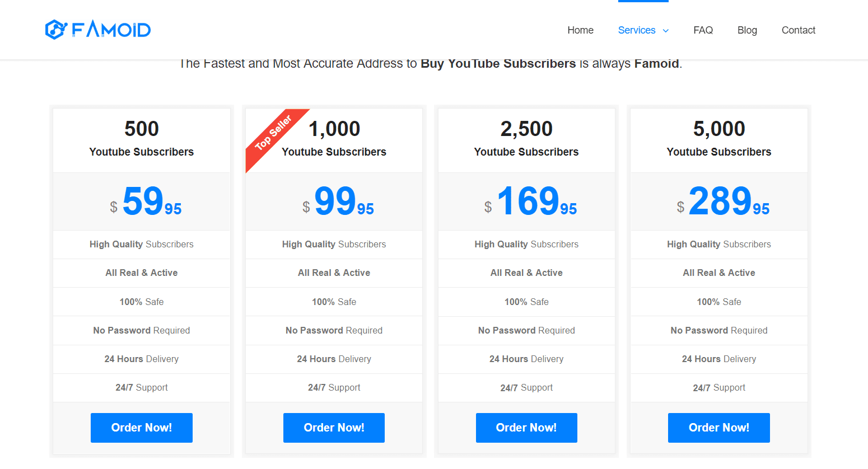This screenshot has height=469, width=868.
Task: Expand the Services dropdown chevron
Action: (666, 31)
